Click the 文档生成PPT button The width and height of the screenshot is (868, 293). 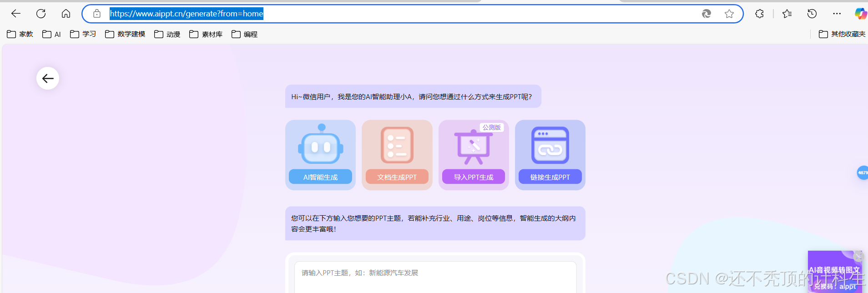tap(397, 177)
